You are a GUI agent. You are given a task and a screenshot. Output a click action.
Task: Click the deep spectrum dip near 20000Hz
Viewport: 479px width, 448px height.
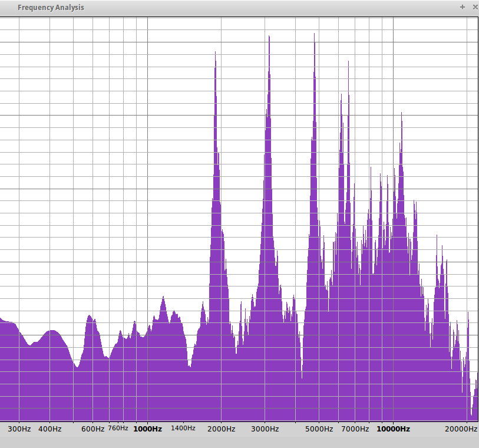(x=471, y=411)
